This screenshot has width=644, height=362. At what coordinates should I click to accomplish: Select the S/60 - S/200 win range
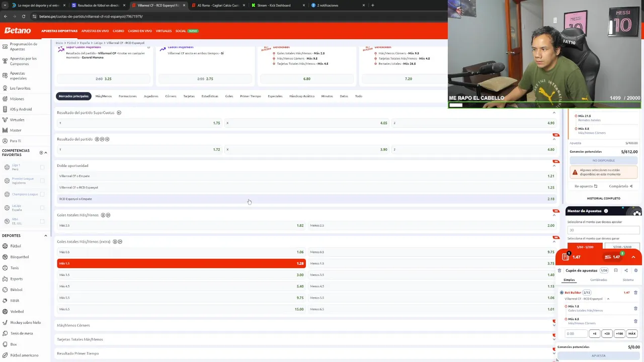585,247
